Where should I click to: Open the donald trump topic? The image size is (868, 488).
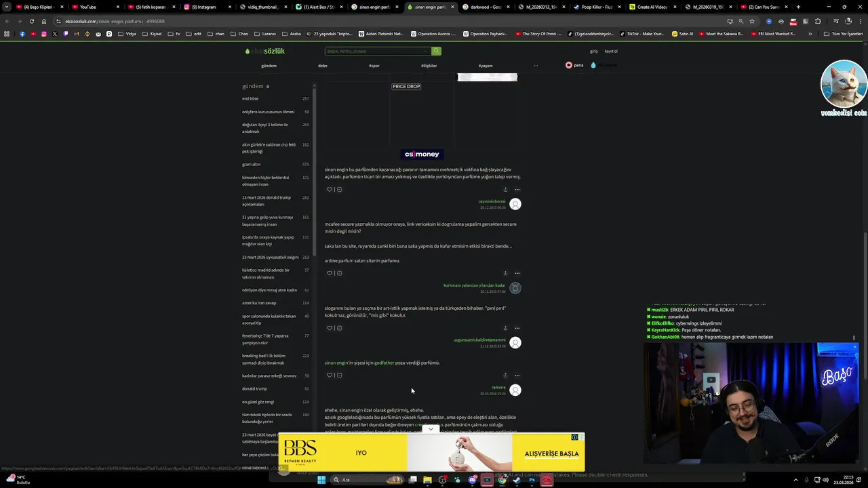click(x=254, y=389)
